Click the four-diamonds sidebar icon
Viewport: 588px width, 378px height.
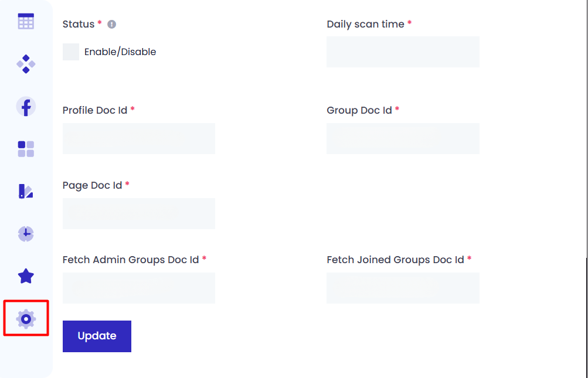(26, 63)
